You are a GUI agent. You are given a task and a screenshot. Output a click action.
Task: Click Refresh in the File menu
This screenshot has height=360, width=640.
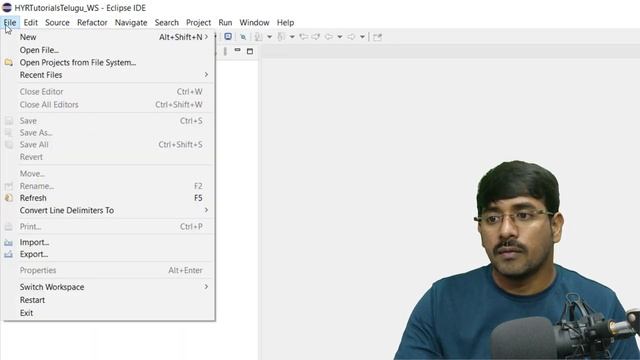[108, 198]
